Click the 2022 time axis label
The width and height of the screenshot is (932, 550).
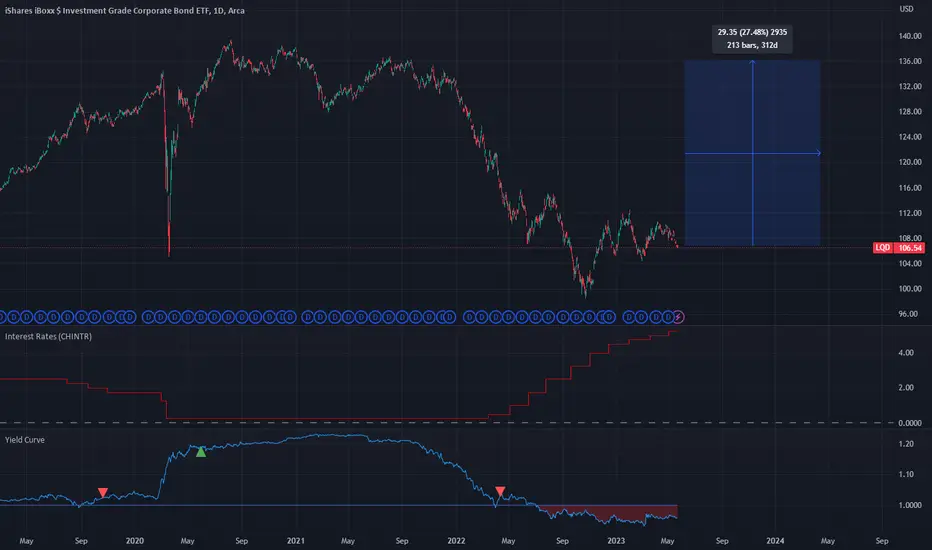coord(456,541)
